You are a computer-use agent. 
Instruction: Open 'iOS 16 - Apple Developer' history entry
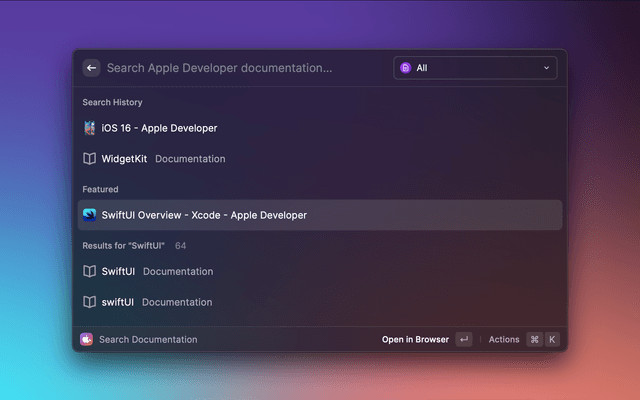[160, 128]
